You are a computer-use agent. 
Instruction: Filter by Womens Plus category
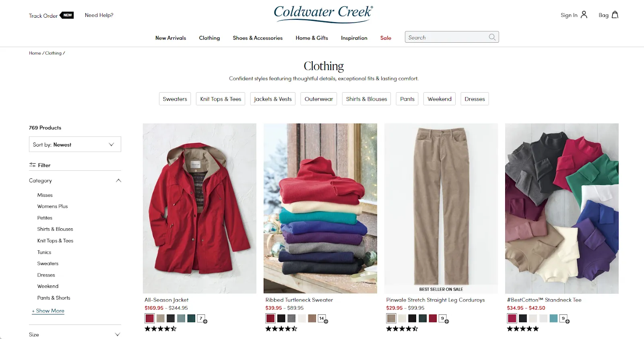pos(52,206)
